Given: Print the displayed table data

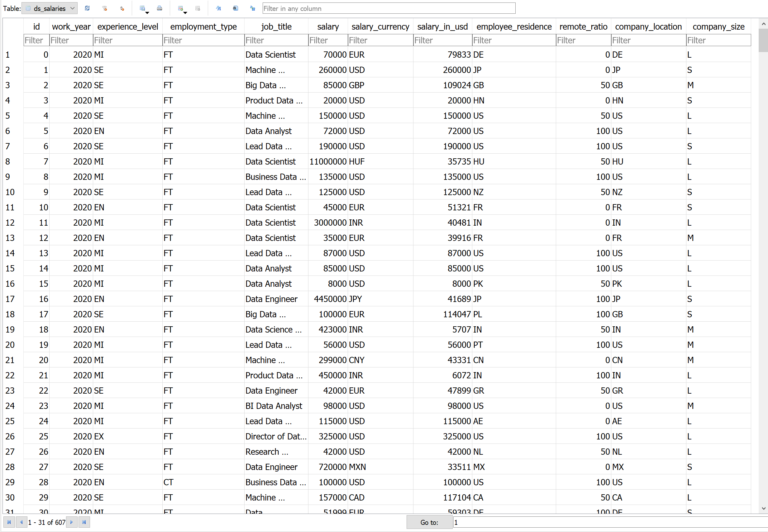Looking at the screenshot, I should click(x=160, y=8).
